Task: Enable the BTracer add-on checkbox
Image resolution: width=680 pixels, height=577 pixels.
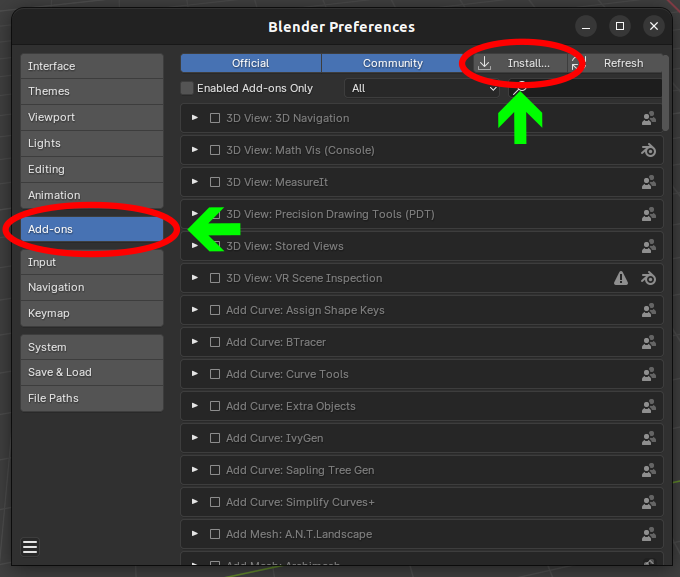Action: pos(215,342)
